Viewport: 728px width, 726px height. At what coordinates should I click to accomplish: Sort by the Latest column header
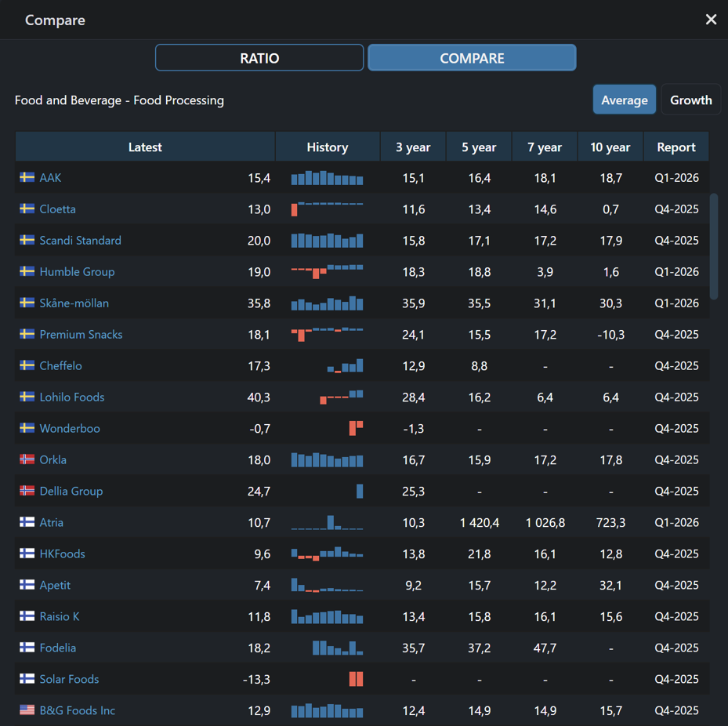pos(145,147)
